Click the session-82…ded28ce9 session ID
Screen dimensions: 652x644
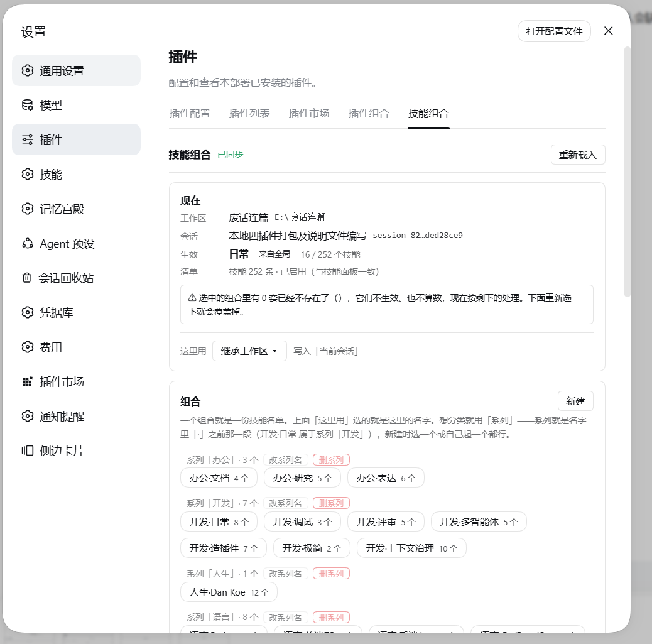click(x=418, y=236)
